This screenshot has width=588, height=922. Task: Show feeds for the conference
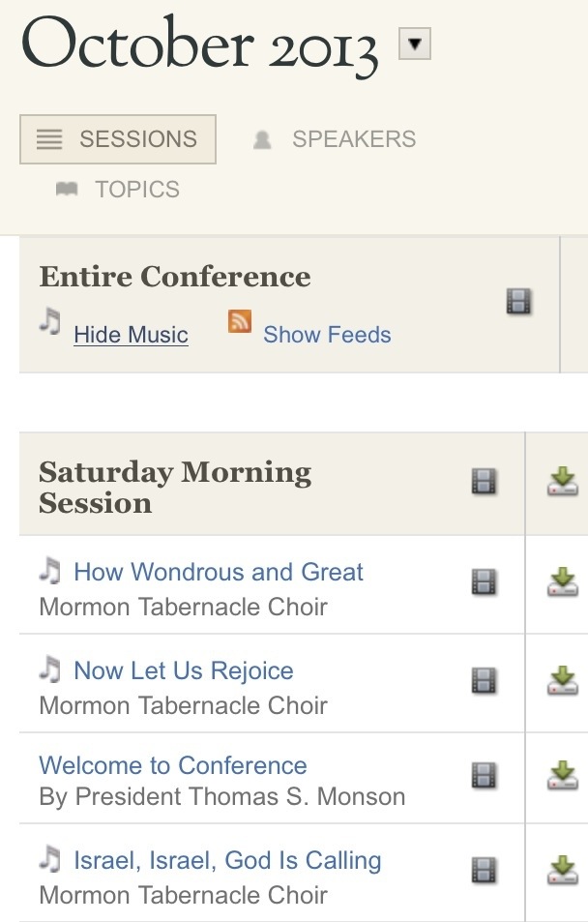(x=327, y=335)
